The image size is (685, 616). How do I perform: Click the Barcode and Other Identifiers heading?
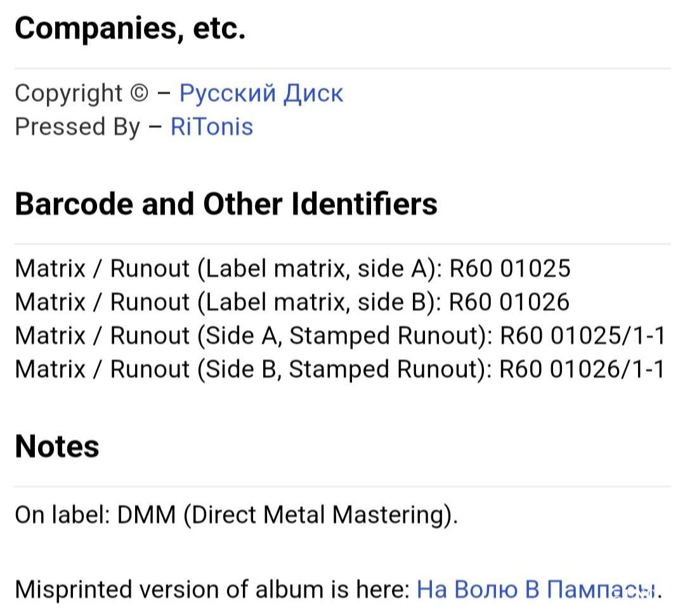tap(226, 204)
